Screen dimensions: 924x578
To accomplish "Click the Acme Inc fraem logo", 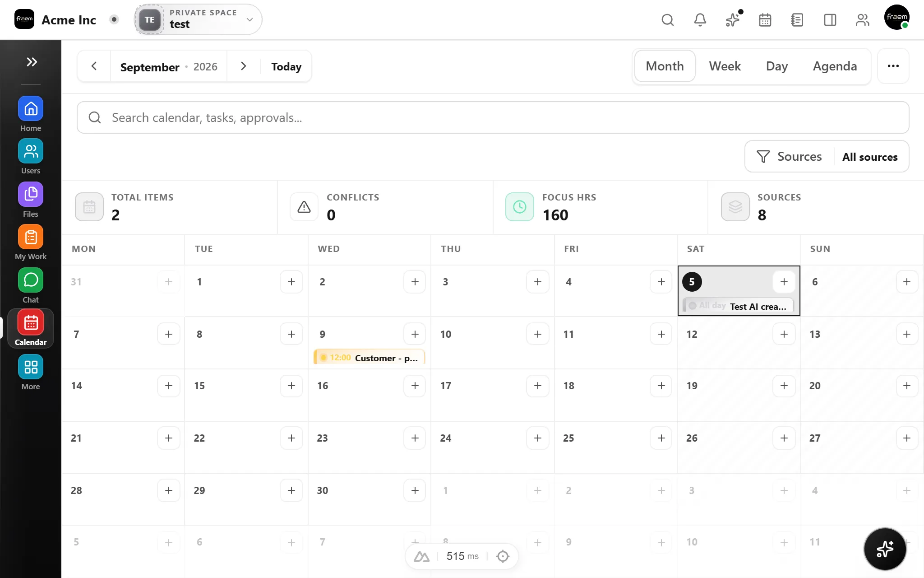I will coord(24,19).
